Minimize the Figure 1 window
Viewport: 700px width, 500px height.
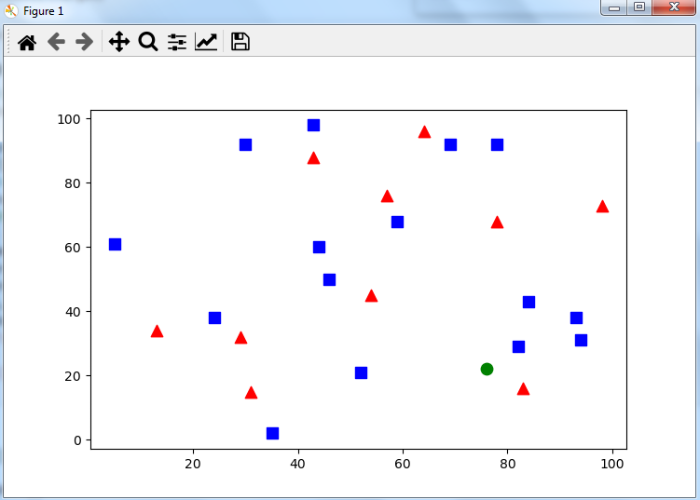(x=614, y=7)
